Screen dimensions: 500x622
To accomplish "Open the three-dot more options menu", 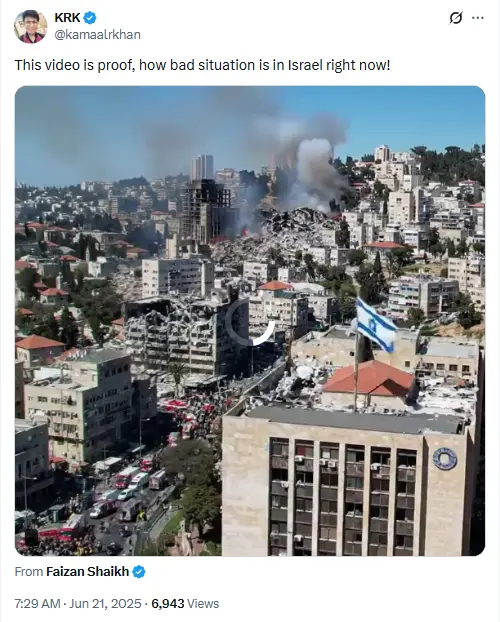I will [x=478, y=18].
